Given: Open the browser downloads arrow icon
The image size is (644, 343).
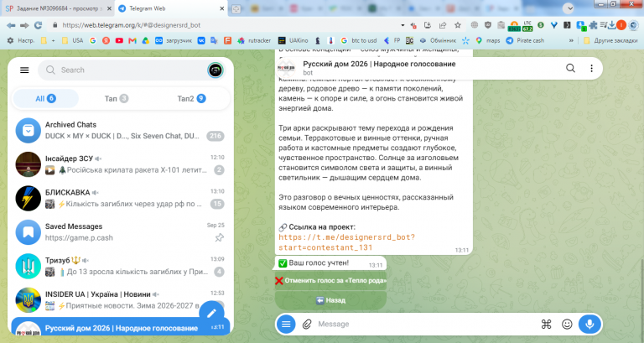Looking at the screenshot, I should (612, 25).
